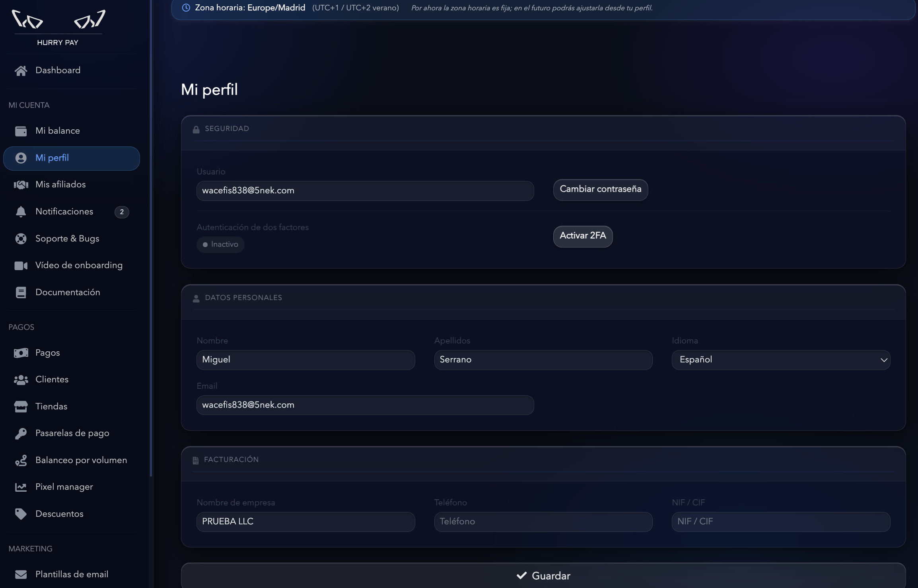This screenshot has width=918, height=588.
Task: Open Pixel manager page
Action: pyautogui.click(x=72, y=487)
